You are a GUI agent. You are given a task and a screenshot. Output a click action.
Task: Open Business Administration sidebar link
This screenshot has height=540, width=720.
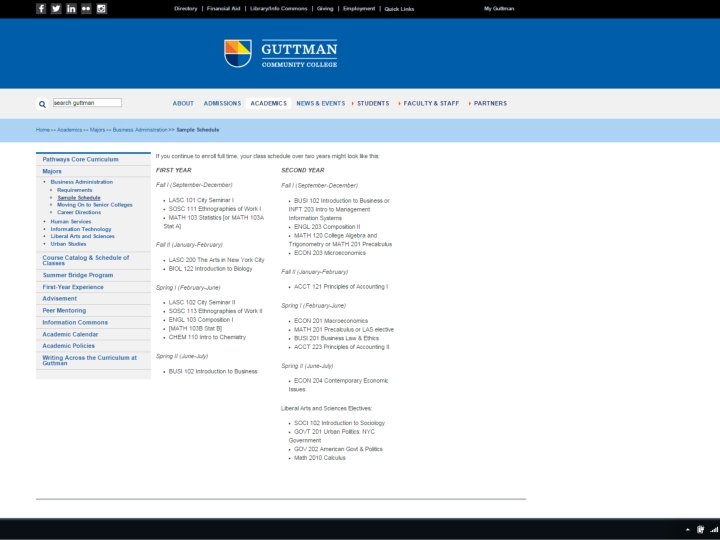pos(82,182)
